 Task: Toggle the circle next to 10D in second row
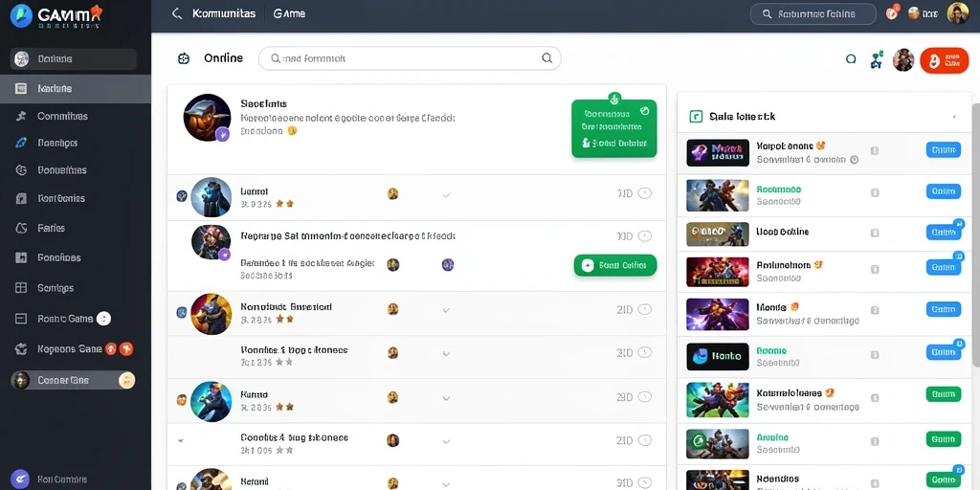(x=644, y=236)
